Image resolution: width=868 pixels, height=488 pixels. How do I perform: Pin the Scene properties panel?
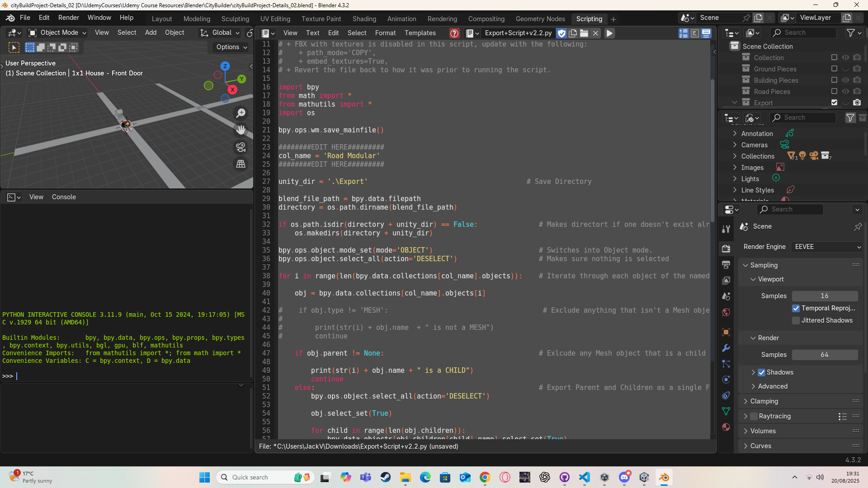click(x=858, y=226)
